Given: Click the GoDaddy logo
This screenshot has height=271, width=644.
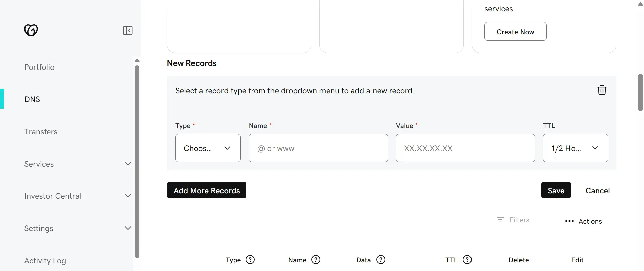Looking at the screenshot, I should [31, 30].
